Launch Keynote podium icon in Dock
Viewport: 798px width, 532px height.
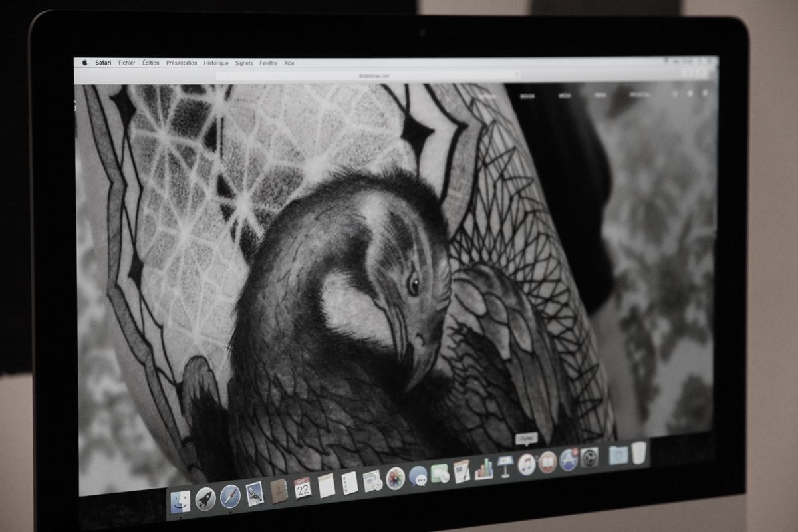pyautogui.click(x=505, y=466)
